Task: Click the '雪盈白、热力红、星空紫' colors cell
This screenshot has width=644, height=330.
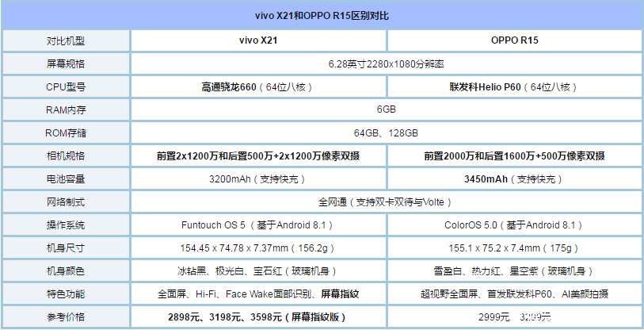Action: pyautogui.click(x=515, y=271)
